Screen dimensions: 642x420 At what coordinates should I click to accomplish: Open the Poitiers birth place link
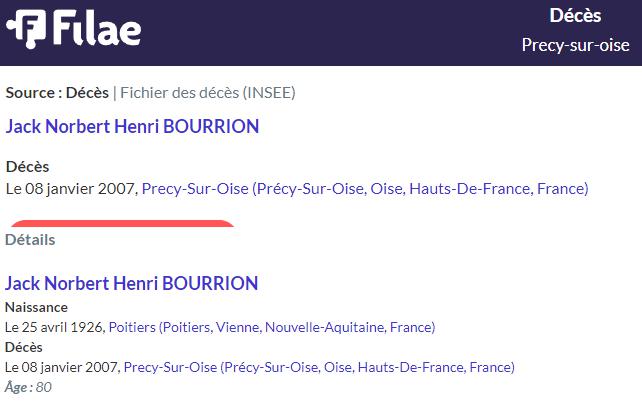(272, 327)
